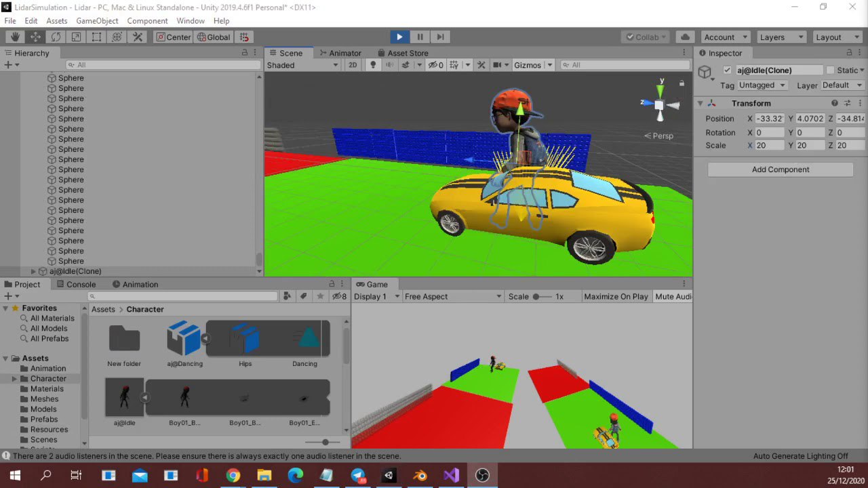Open Google Chrome from the taskbar
This screenshot has width=868, height=488.
click(233, 476)
